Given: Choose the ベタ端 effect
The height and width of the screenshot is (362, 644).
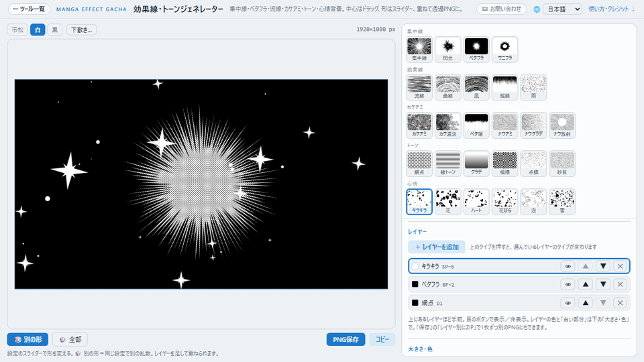Looking at the screenshot, I should click(476, 125).
